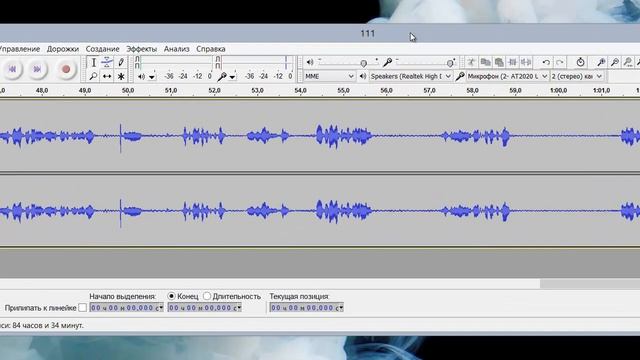
Task: Click mixer output volume speaker icon
Action: tap(310, 62)
